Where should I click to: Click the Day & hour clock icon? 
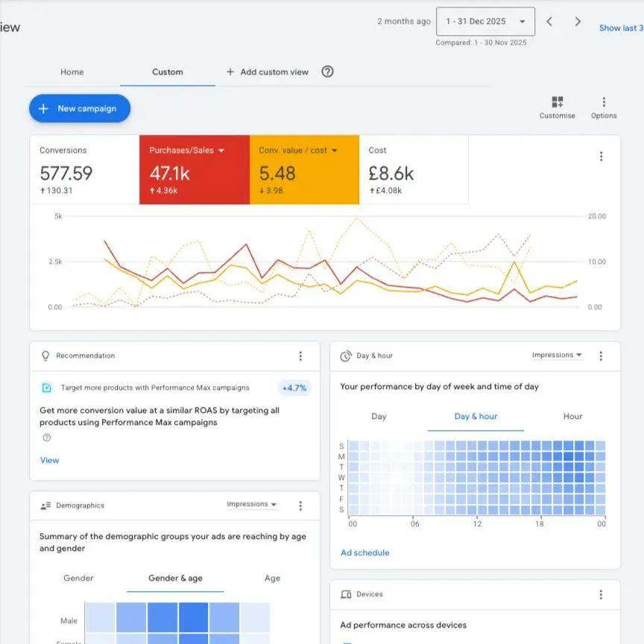345,356
